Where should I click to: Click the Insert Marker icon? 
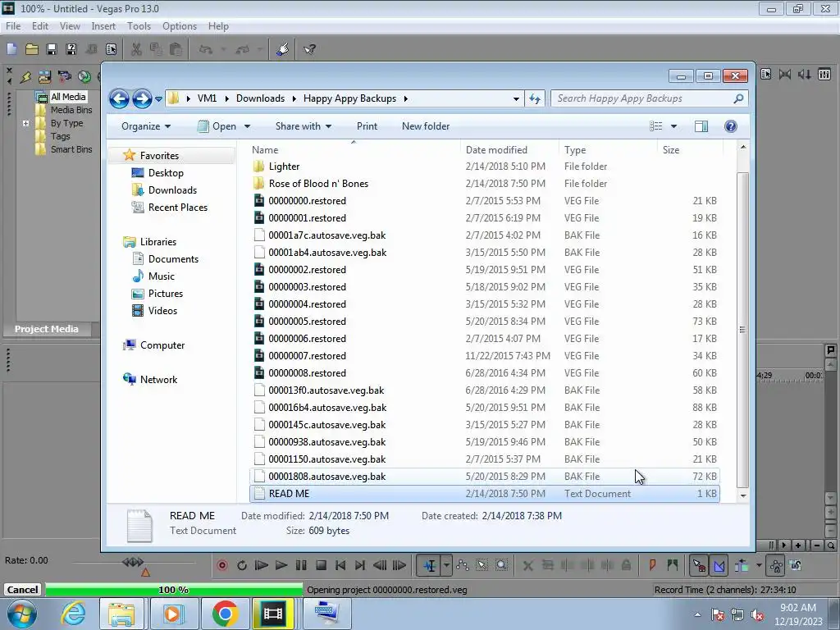[652, 565]
